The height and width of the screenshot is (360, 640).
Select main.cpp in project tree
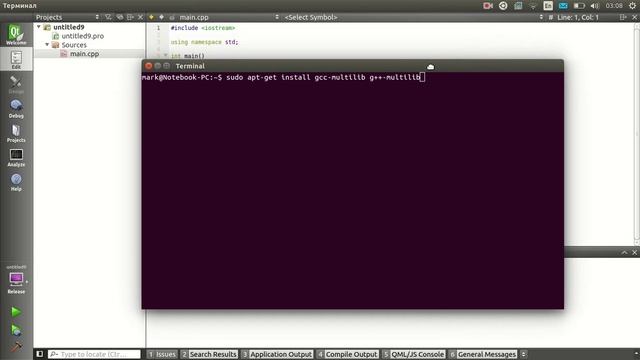pos(84,53)
